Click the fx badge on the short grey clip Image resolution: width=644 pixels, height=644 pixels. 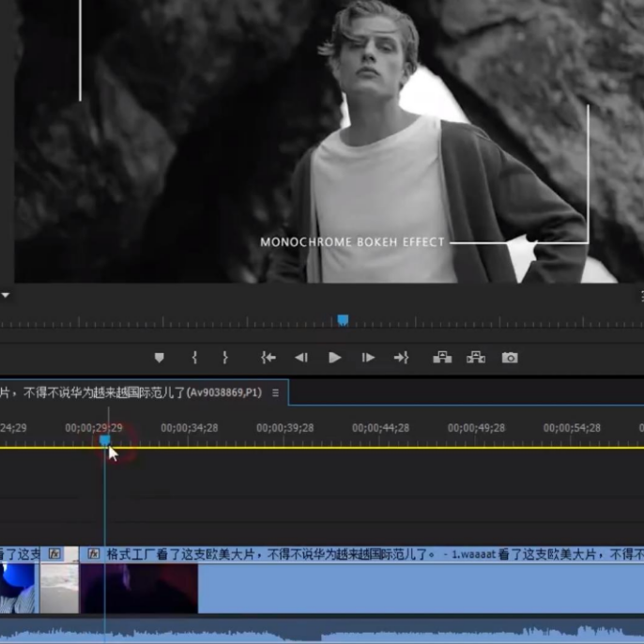click(54, 554)
